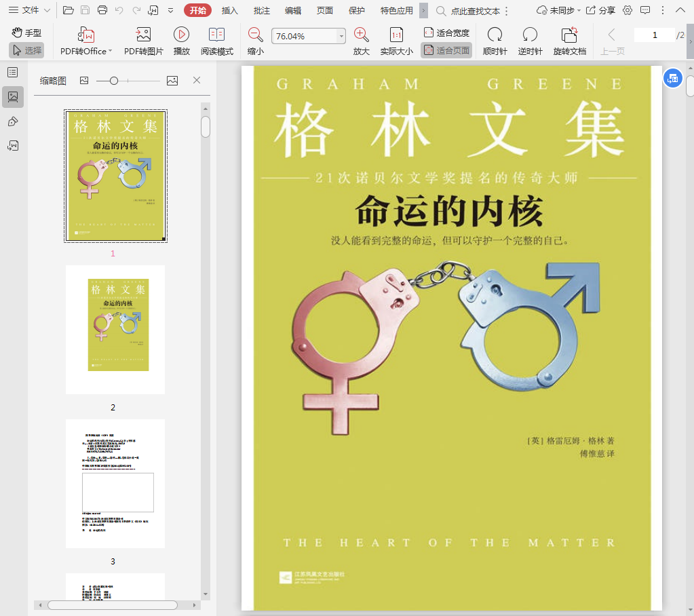Select page 2 thumbnail

click(115, 330)
